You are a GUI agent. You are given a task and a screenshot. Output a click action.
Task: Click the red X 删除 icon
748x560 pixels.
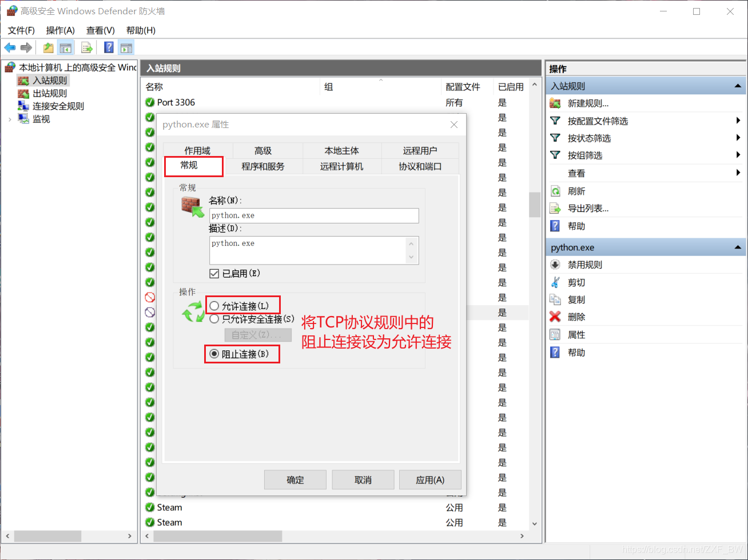click(x=555, y=317)
